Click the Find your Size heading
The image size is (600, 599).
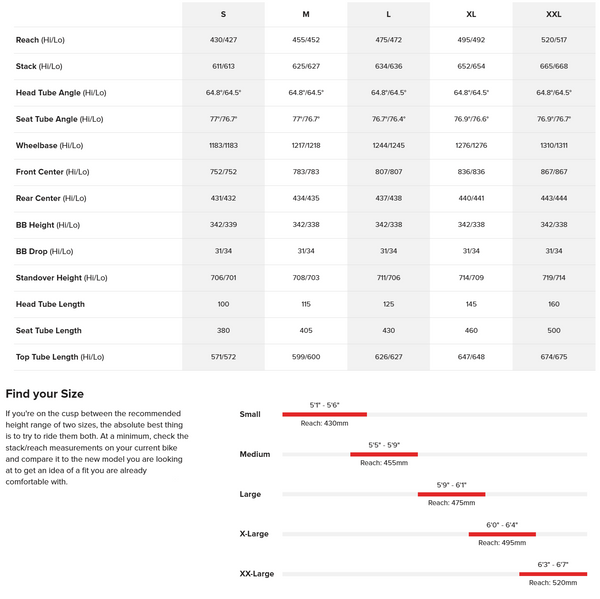point(45,394)
